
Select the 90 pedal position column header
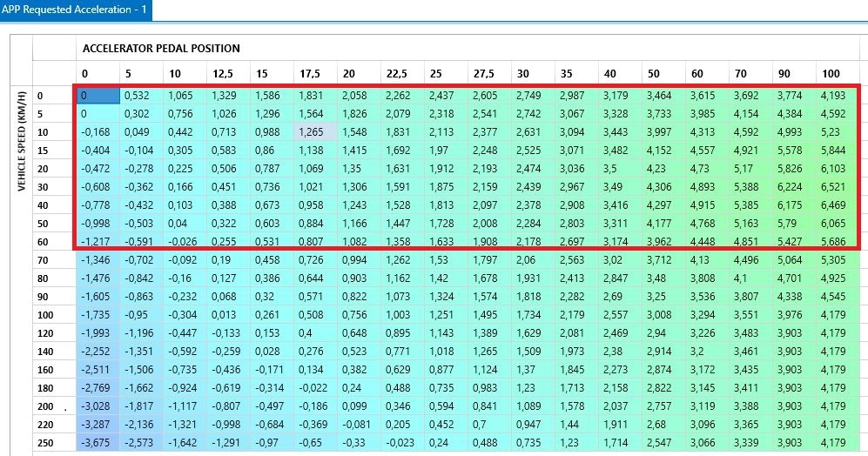click(x=794, y=74)
